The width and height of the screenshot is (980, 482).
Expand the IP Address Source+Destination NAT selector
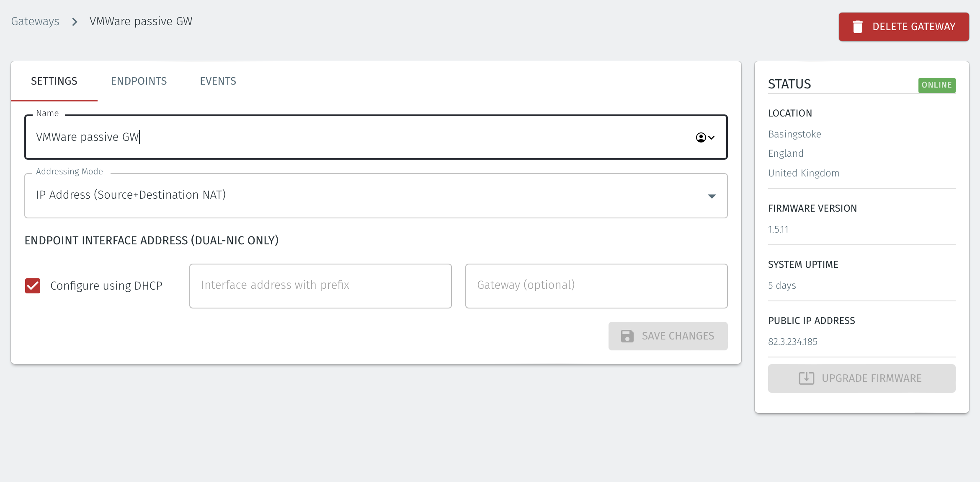376,196
